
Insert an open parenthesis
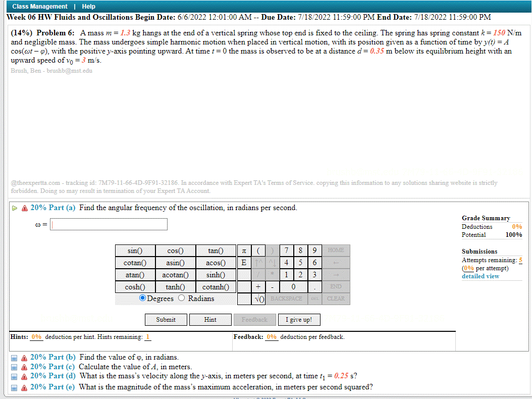click(258, 251)
